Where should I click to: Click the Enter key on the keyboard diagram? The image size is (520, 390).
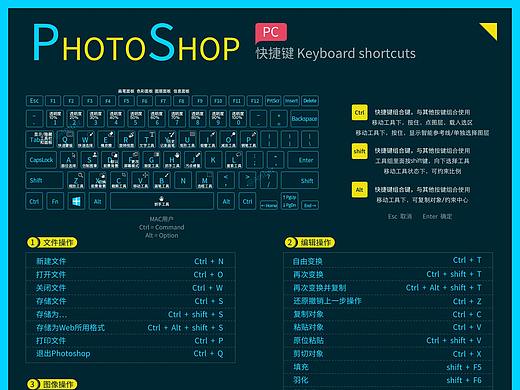tap(303, 160)
